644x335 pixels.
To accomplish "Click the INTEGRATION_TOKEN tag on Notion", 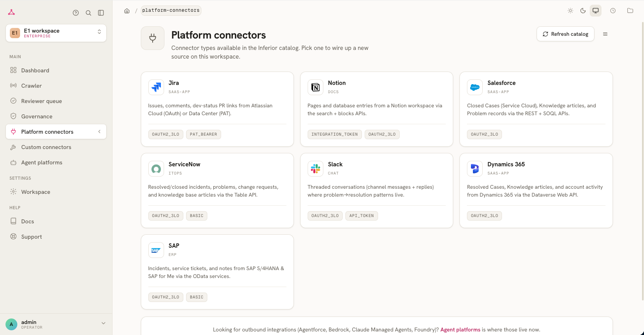I will pos(335,134).
